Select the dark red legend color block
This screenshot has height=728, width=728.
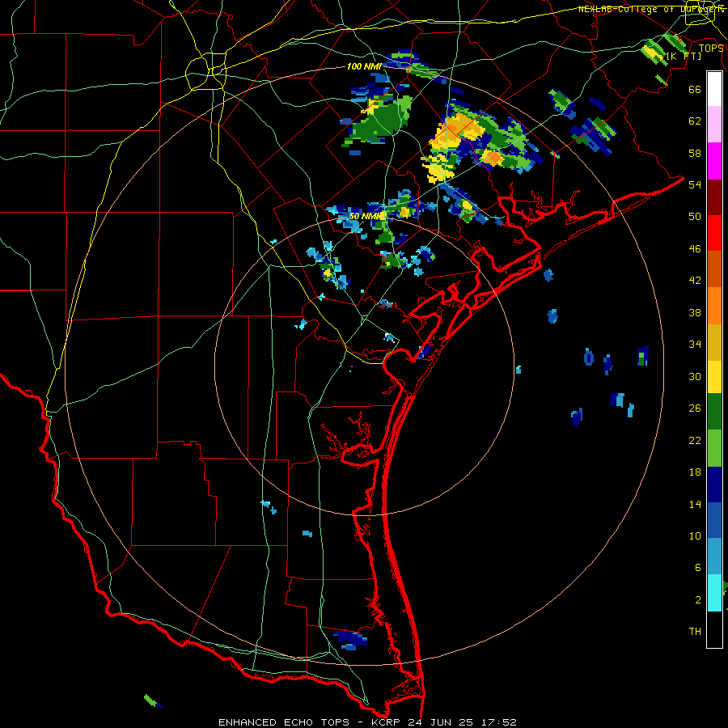click(714, 197)
